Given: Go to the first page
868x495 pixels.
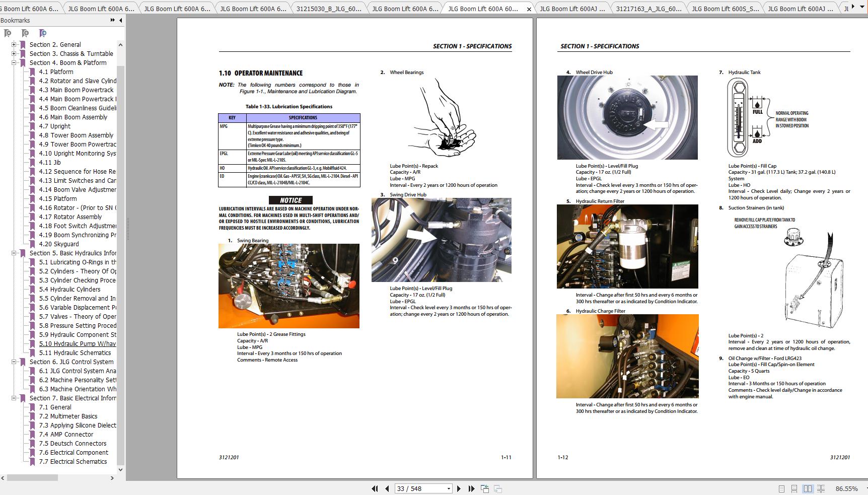Looking at the screenshot, I should pyautogui.click(x=375, y=488).
